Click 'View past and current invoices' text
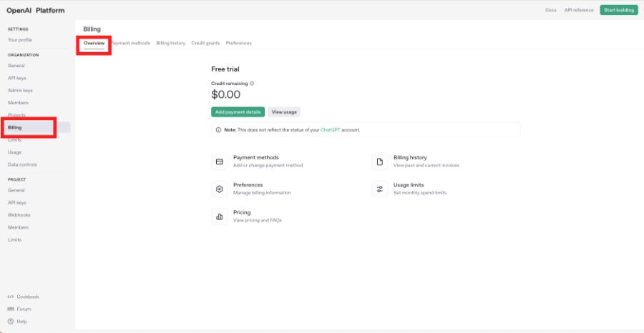 click(x=426, y=165)
